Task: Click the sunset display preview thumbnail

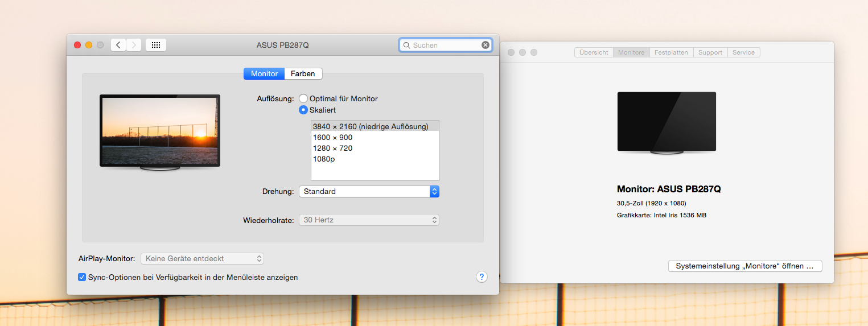Action: 160,132
